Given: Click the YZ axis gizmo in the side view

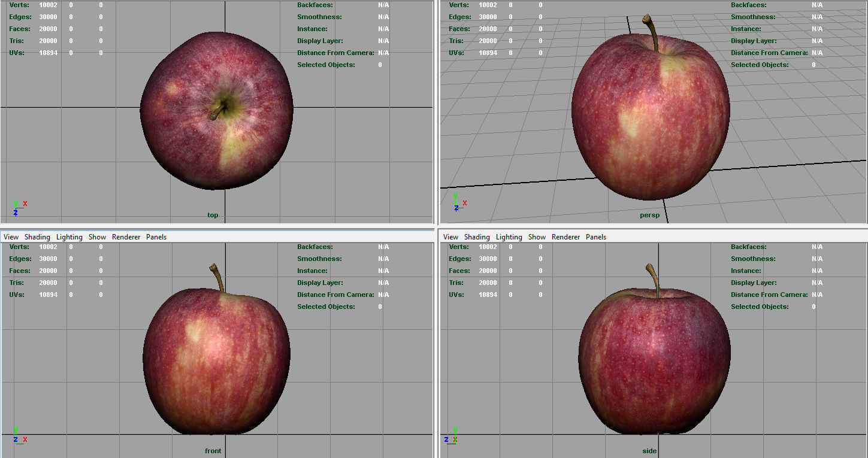Looking at the screenshot, I should [x=452, y=435].
